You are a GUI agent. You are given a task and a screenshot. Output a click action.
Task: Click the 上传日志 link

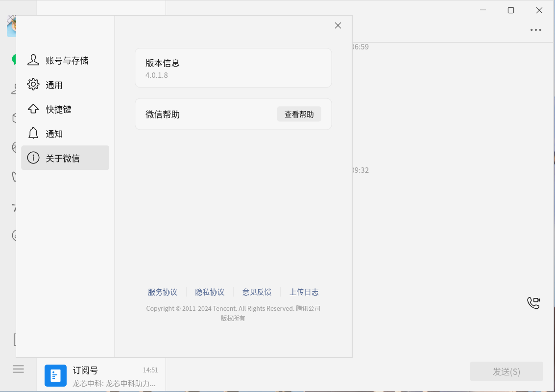(x=304, y=292)
